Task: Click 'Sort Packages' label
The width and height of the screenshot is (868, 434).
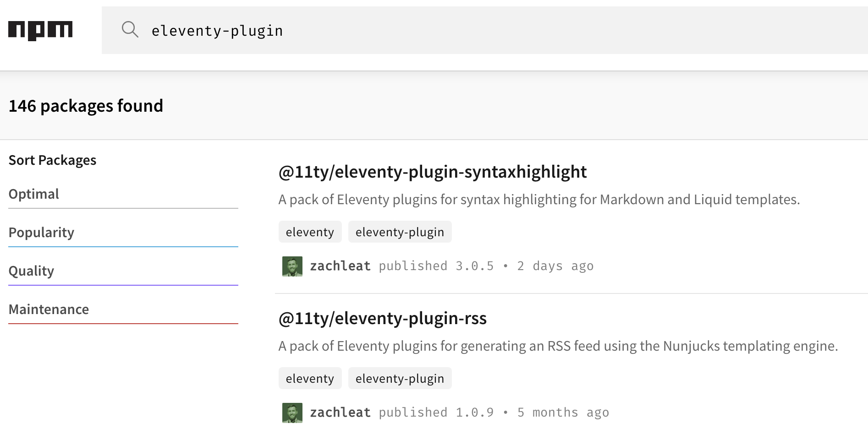Action: (52, 160)
